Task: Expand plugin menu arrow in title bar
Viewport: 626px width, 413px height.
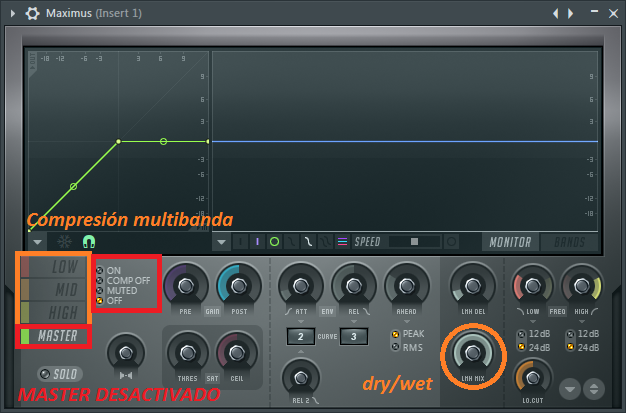Action: (x=13, y=14)
